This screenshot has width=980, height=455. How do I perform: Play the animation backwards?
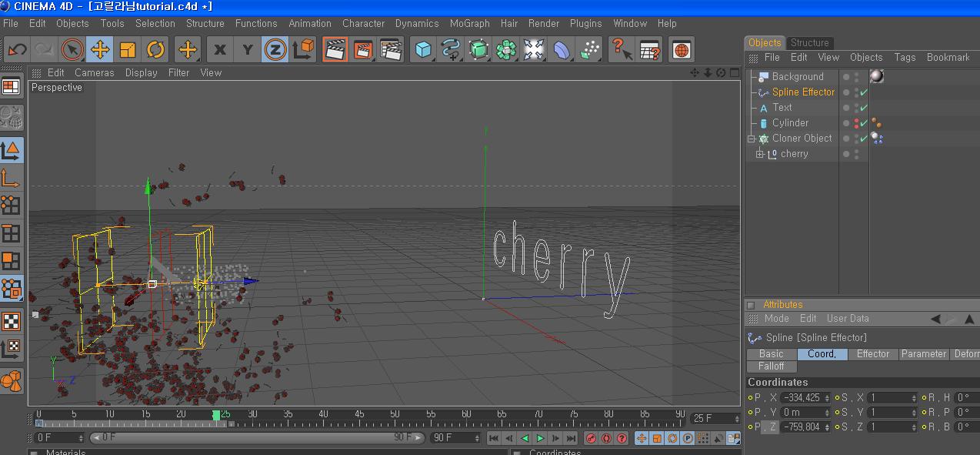[525, 438]
